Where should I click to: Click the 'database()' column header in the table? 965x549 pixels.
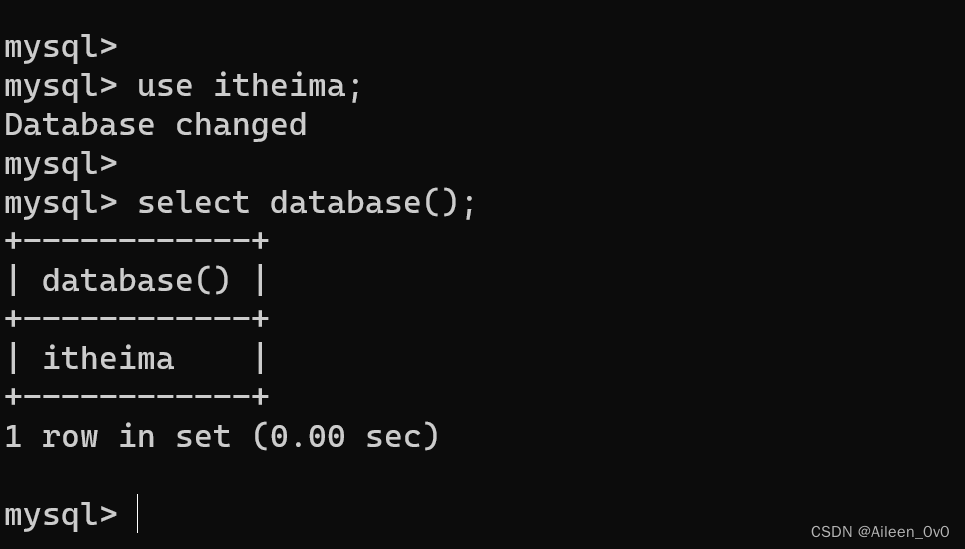(136, 281)
